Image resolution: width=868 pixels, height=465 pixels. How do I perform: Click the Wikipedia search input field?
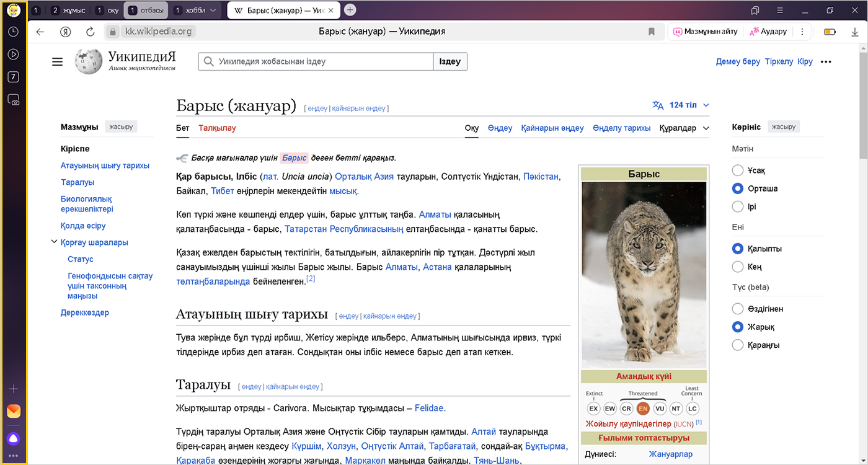316,61
